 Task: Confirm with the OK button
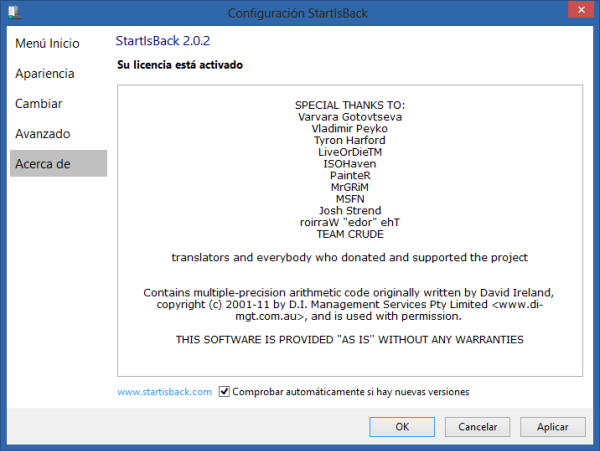402,427
